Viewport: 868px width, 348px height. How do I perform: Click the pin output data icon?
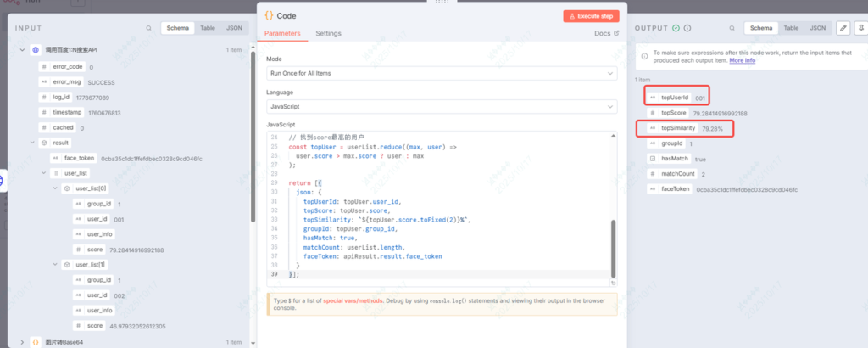pos(860,28)
